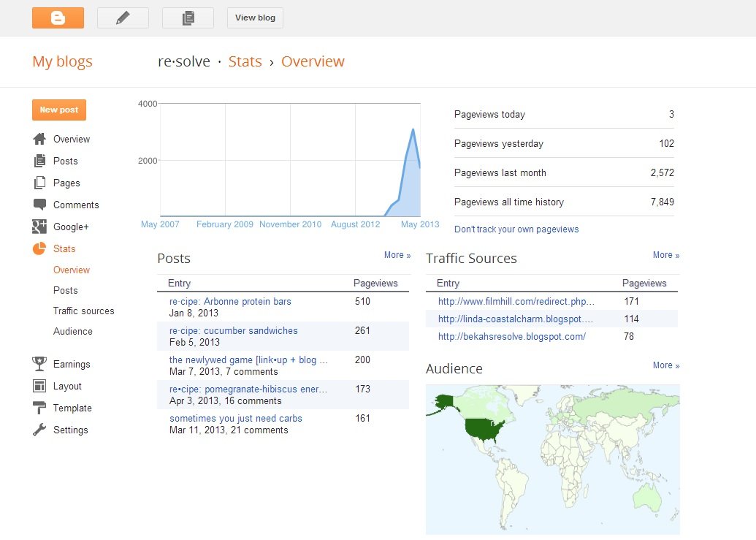Click the Posts sidebar document icon
Screen dimensions: 756x540
coord(39,161)
